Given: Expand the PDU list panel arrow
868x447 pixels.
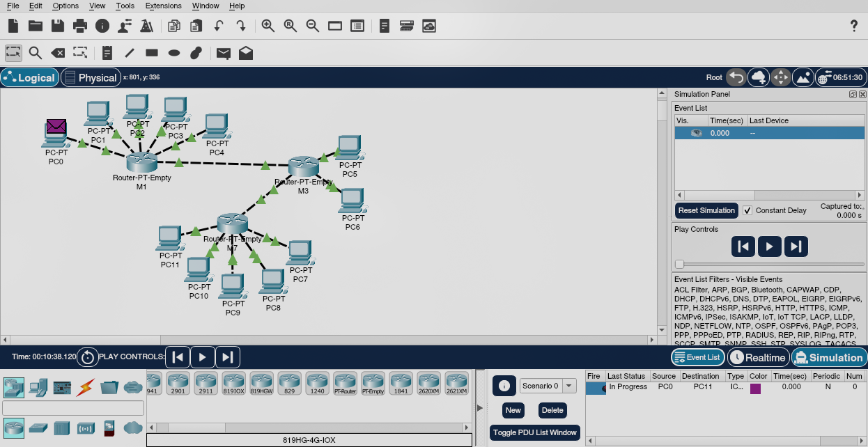Looking at the screenshot, I should pos(479,408).
